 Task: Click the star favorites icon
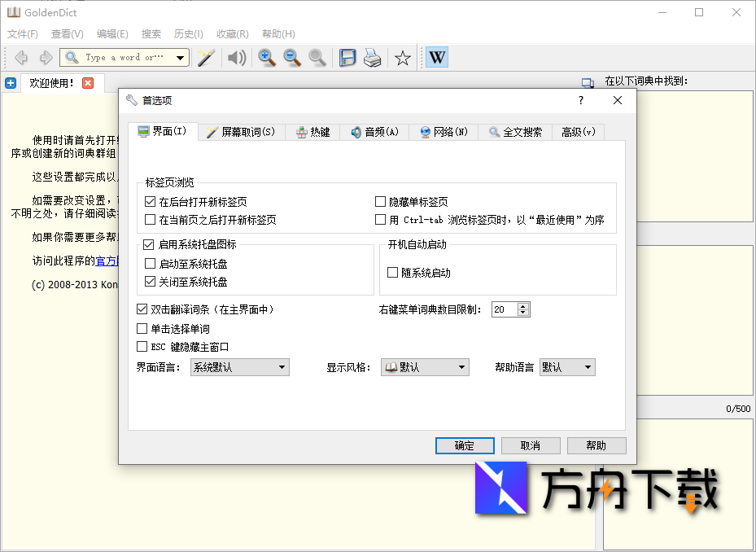(x=401, y=57)
